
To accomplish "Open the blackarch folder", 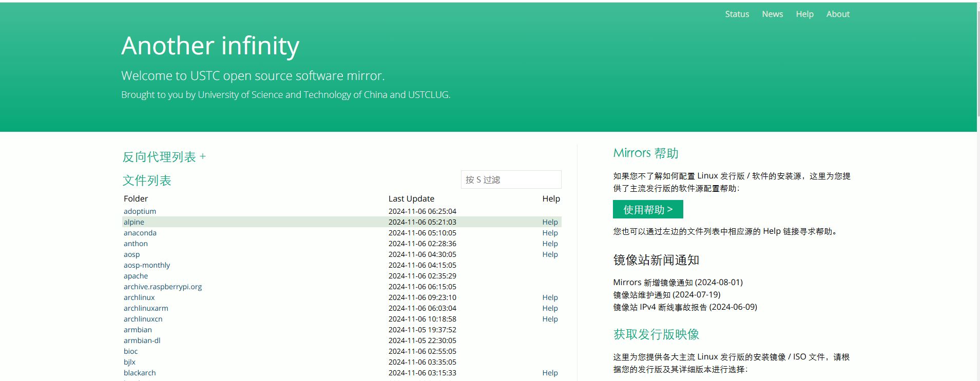I will pos(140,373).
